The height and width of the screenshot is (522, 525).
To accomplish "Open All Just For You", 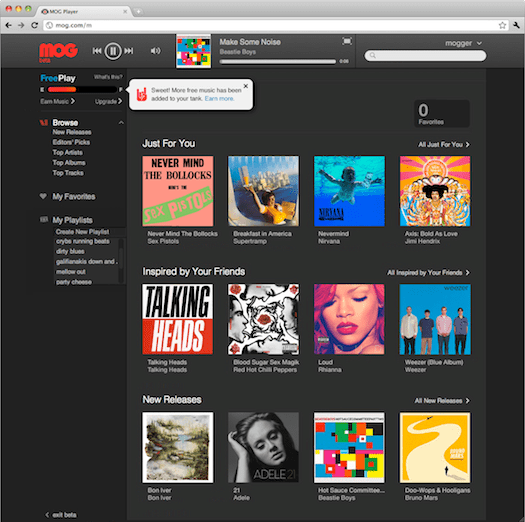I will coord(444,145).
